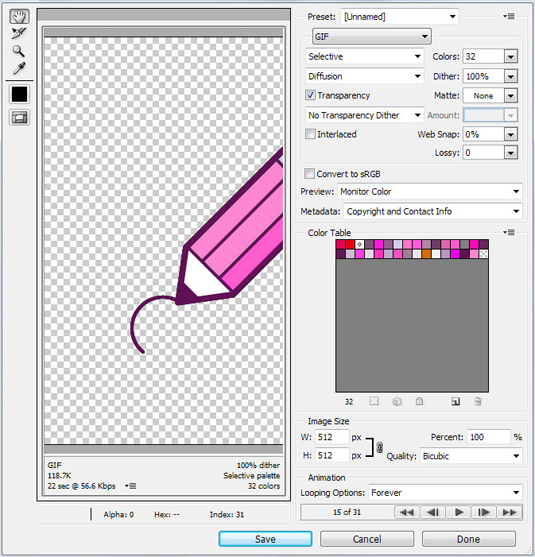This screenshot has height=557, width=535.
Task: Open No Transparency Dither dropdown
Action: click(x=364, y=115)
